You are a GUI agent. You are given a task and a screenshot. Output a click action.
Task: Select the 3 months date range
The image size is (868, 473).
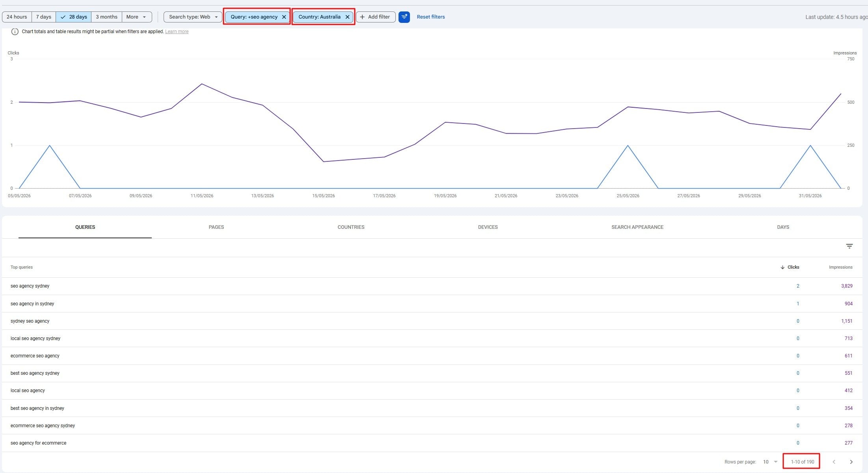(106, 17)
